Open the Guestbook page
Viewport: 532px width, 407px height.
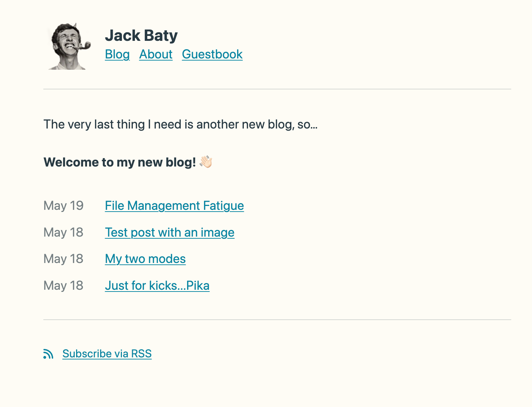pyautogui.click(x=212, y=54)
